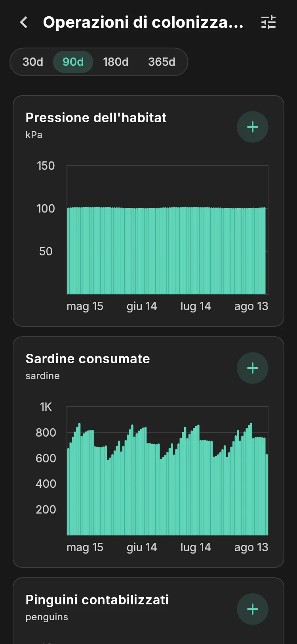Viewport: 297px width, 644px height.
Task: Add entry to Pinguini contabilizzati
Action: point(253,609)
